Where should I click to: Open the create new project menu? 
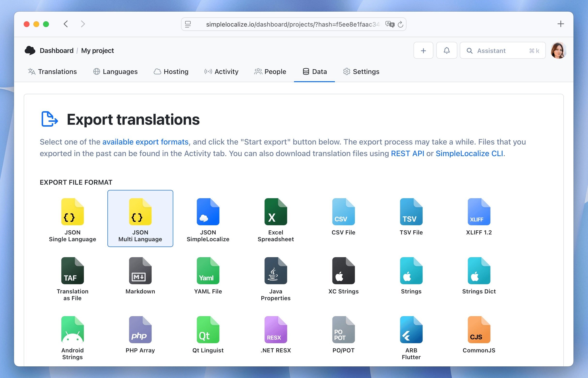point(423,51)
